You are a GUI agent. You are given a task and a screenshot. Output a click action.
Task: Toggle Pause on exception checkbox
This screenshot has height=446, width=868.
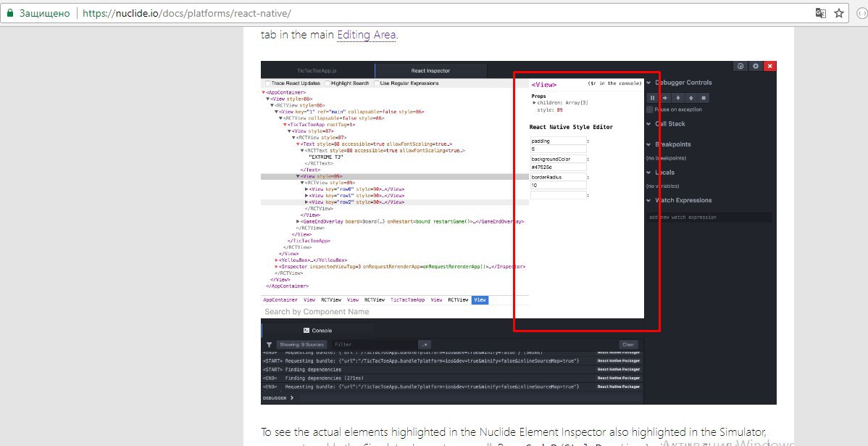(x=650, y=110)
